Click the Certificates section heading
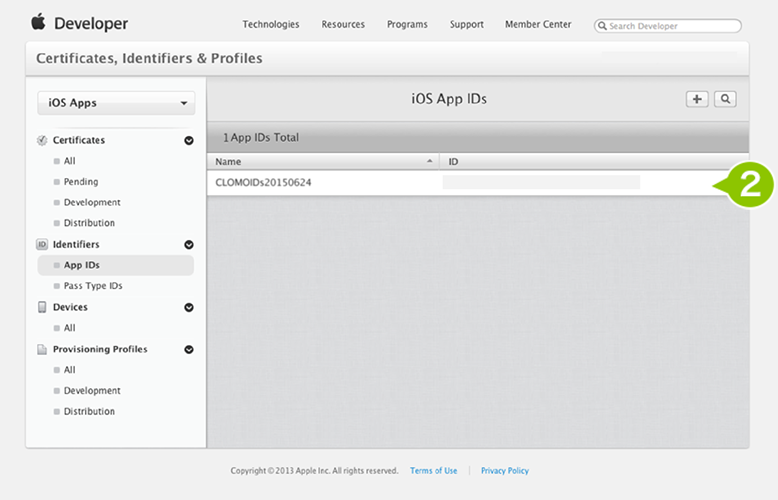The height and width of the screenshot is (500, 778). pos(79,140)
